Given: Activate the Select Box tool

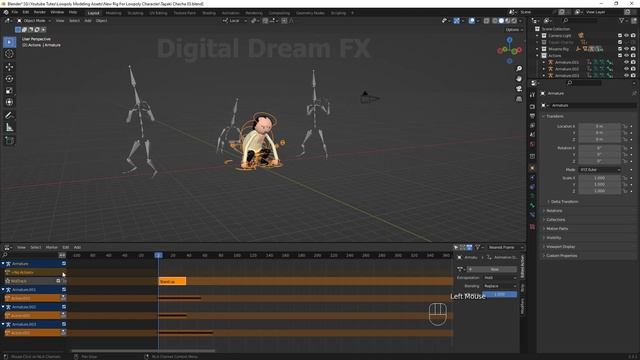Looking at the screenshot, I should coord(9,42).
